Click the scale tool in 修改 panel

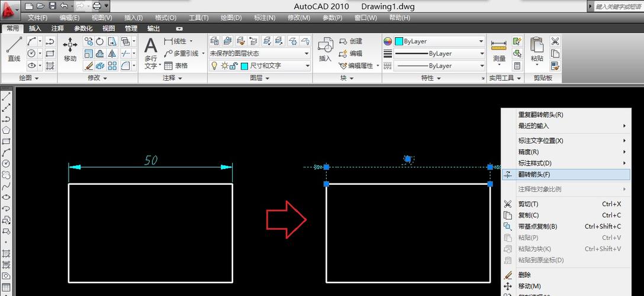[x=89, y=54]
